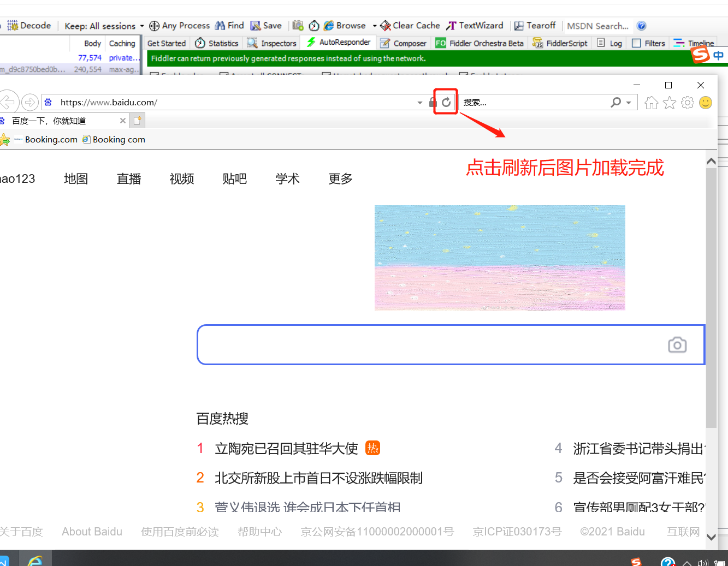The height and width of the screenshot is (566, 728).
Task: Click the blue help icon in Fiddler toolbar
Action: coord(642,26)
